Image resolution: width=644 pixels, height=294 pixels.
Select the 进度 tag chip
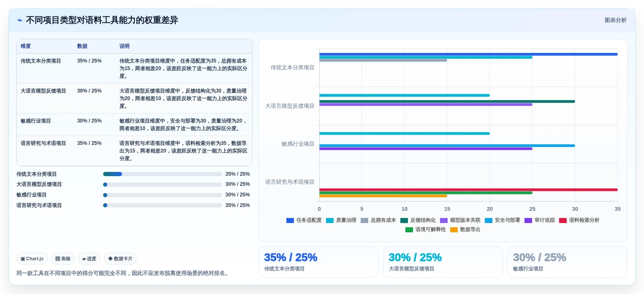tap(89, 259)
